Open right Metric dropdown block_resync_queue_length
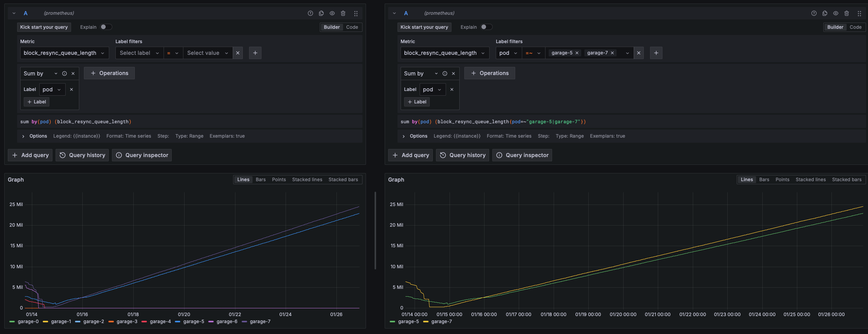Screen dimensions: 868x334 pyautogui.click(x=445, y=53)
